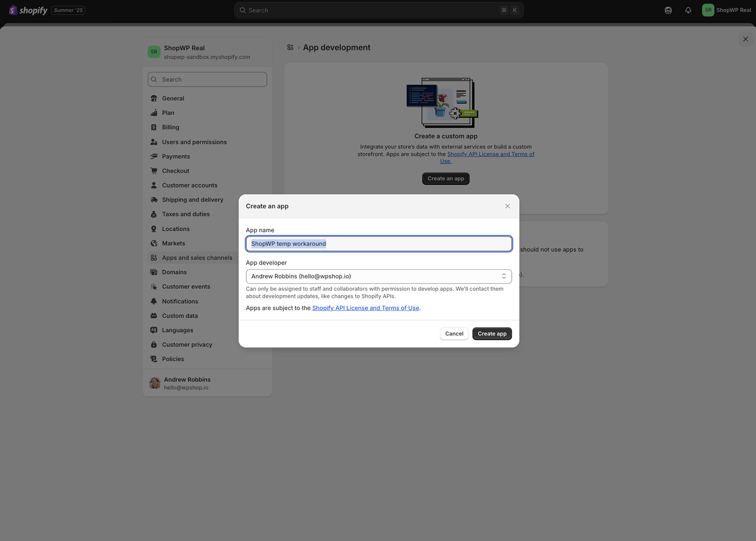Select Domains in settings sidebar
Image resolution: width=756 pixels, height=541 pixels.
(x=207, y=272)
